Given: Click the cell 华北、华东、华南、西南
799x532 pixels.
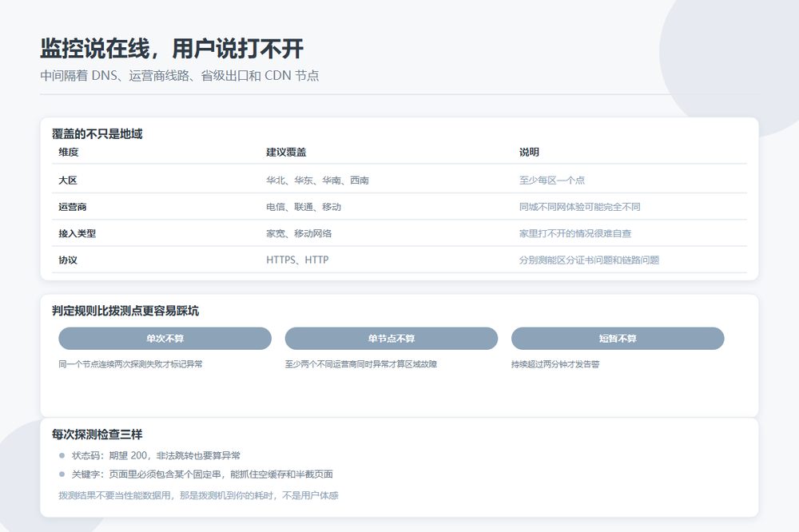Looking at the screenshot, I should (317, 181).
